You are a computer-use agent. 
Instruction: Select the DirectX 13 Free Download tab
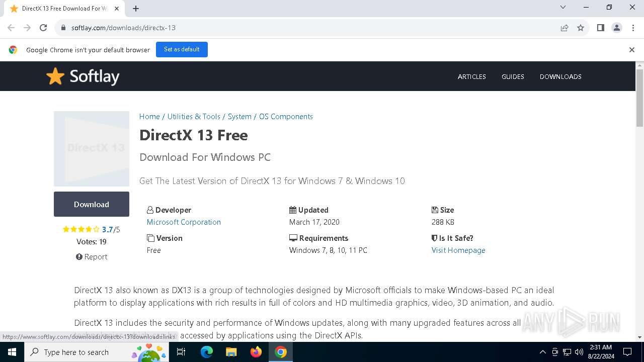tap(63, 9)
